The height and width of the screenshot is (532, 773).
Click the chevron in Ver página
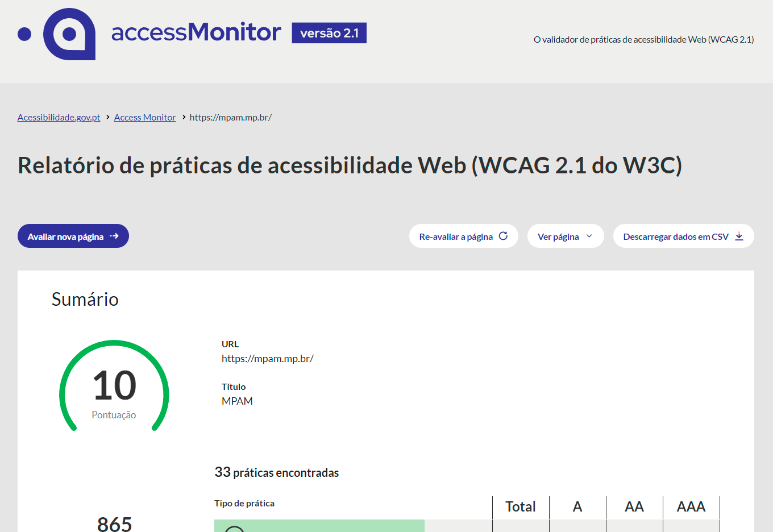coord(589,236)
